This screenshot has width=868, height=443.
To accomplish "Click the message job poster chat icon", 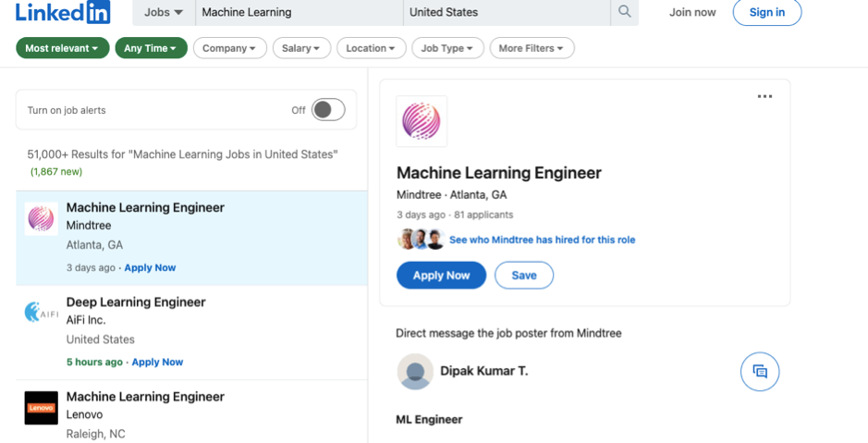I will [760, 372].
